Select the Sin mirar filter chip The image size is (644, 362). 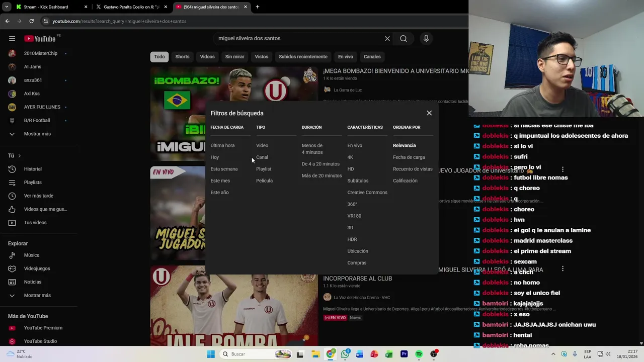234,57
